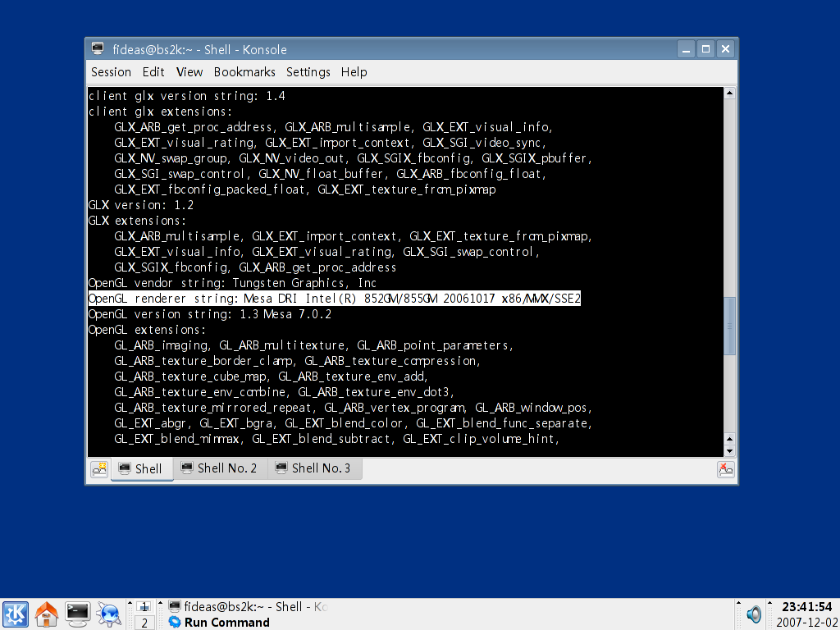
Task: Click the 'GLX version: 1.2' line
Action: pyautogui.click(x=141, y=205)
